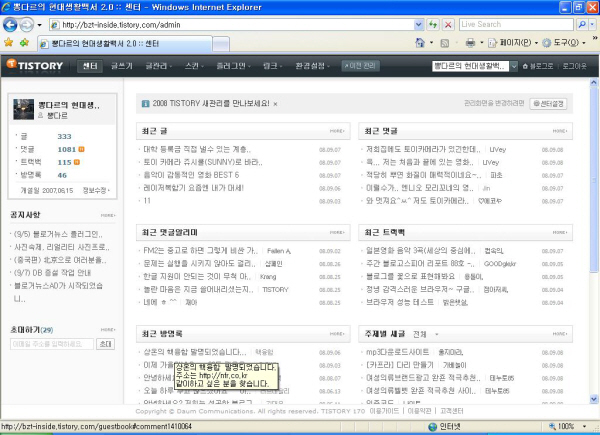Viewport: 600px width, 435px height.
Task: Open the status bar zoom level dropdown
Action: tap(584, 427)
